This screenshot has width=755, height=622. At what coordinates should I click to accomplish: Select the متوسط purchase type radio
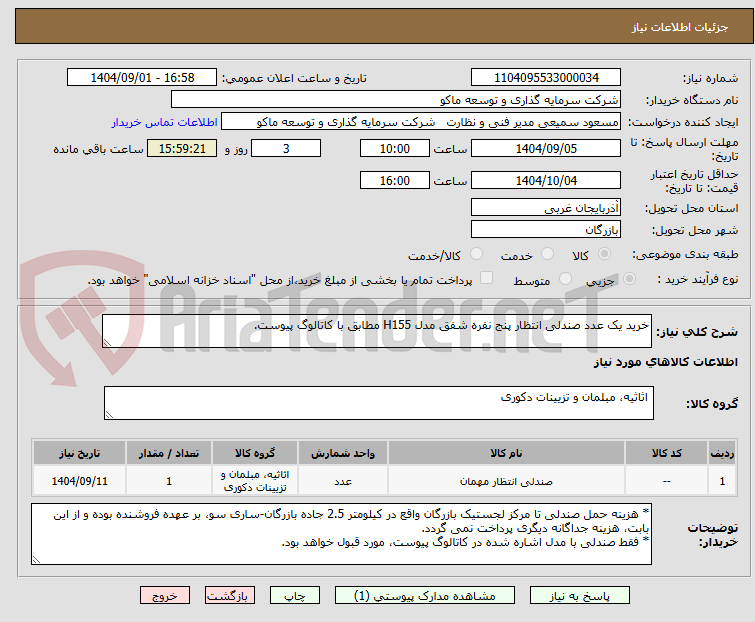[565, 279]
